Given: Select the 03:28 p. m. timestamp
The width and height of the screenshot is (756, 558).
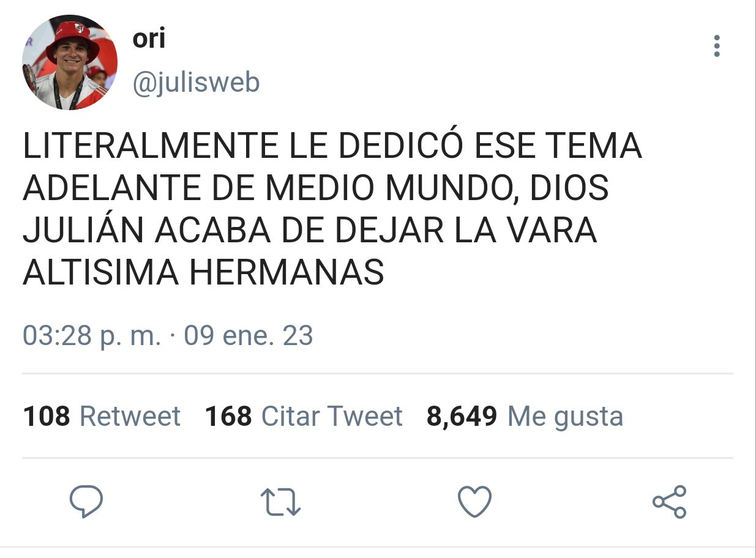Looking at the screenshot, I should pyautogui.click(x=92, y=336).
